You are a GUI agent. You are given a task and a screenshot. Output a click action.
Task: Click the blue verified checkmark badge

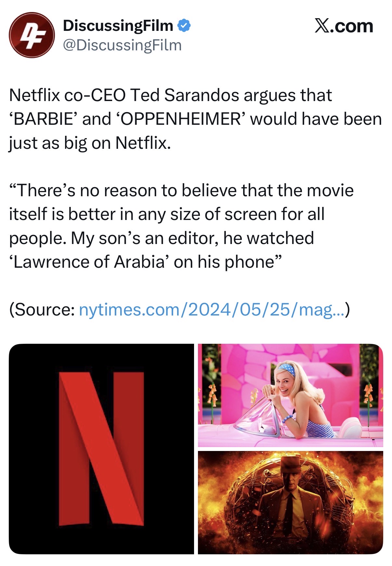pos(184,26)
